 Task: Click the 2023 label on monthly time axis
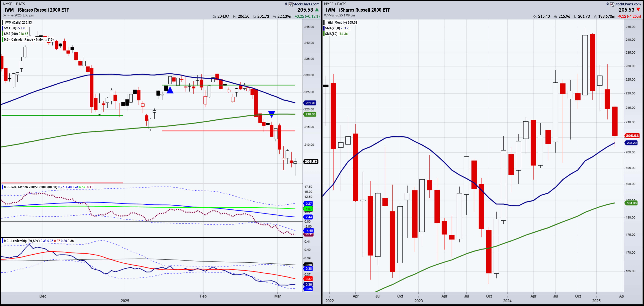coord(419,301)
